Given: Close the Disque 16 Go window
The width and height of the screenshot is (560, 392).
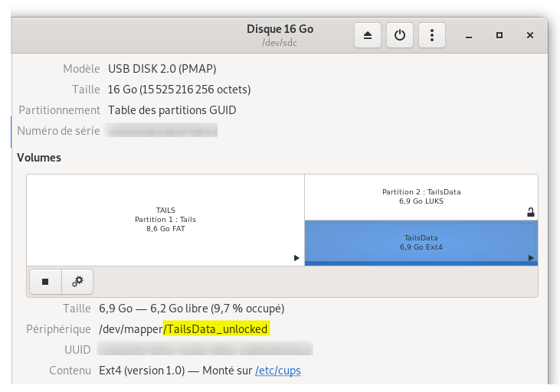Looking at the screenshot, I should (x=530, y=35).
